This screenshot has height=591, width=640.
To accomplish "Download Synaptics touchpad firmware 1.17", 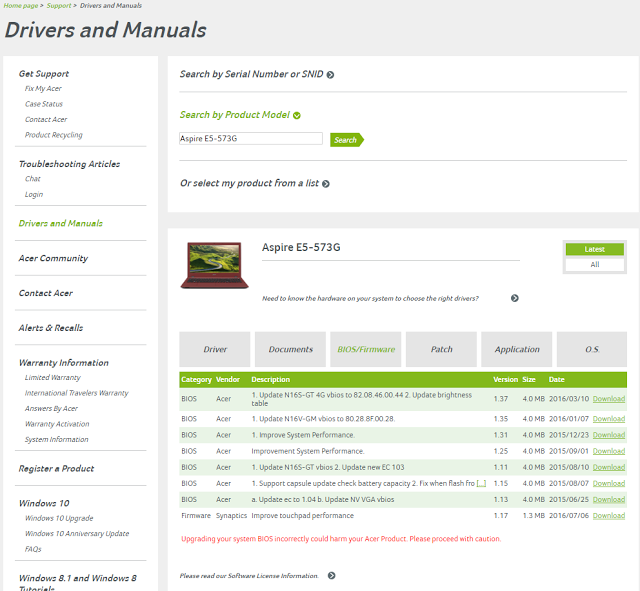I will coord(608,516).
